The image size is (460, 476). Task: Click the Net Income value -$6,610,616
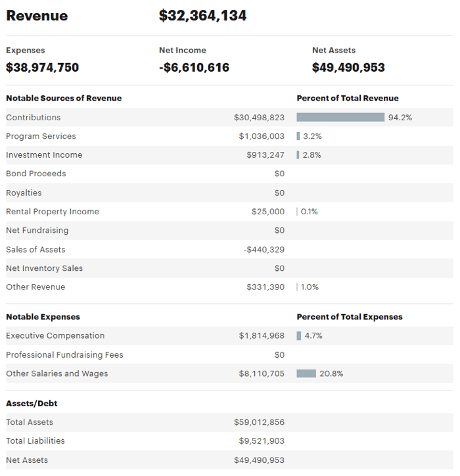tap(194, 67)
